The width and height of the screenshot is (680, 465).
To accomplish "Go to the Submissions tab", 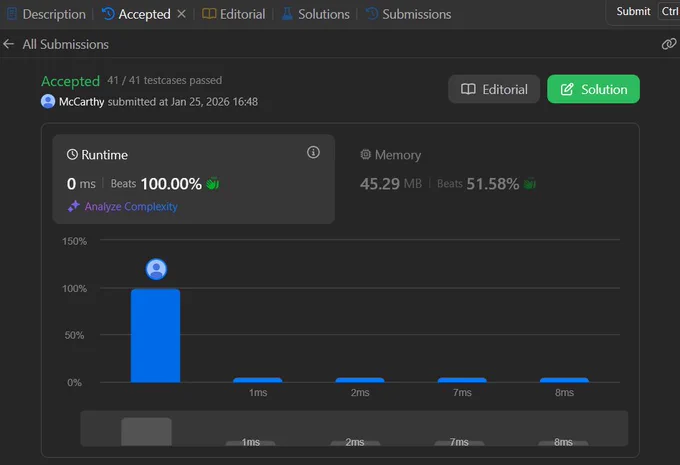I will pyautogui.click(x=409, y=14).
